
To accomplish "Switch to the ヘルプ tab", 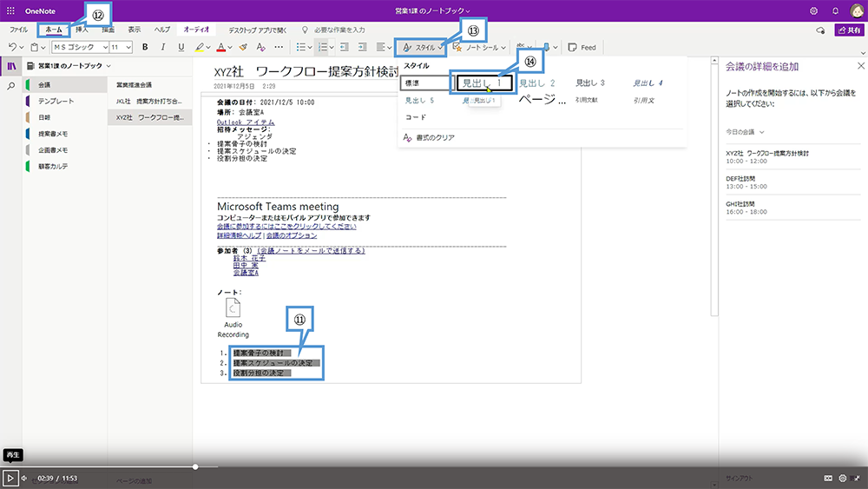I will click(162, 30).
